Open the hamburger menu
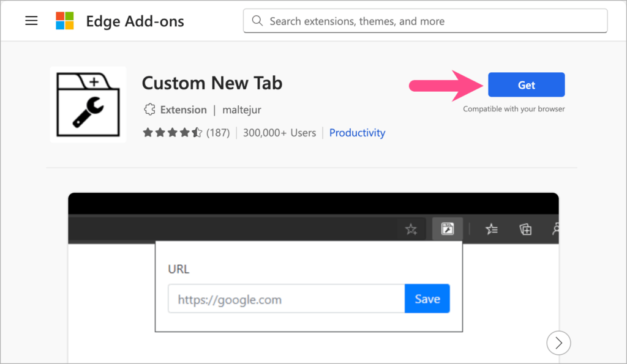The image size is (627, 364). 31,20
